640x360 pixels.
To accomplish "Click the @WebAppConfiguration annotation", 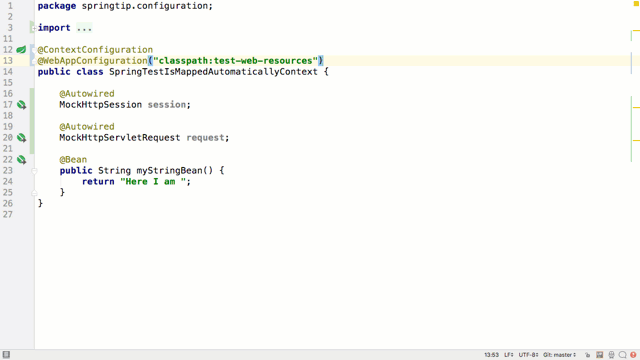I will 92,61.
